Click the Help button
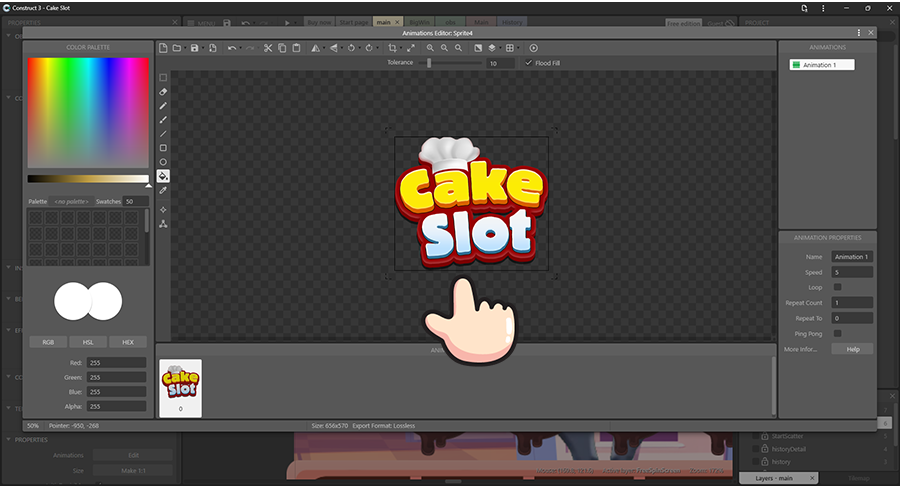Image resolution: width=900 pixels, height=488 pixels. tap(852, 349)
